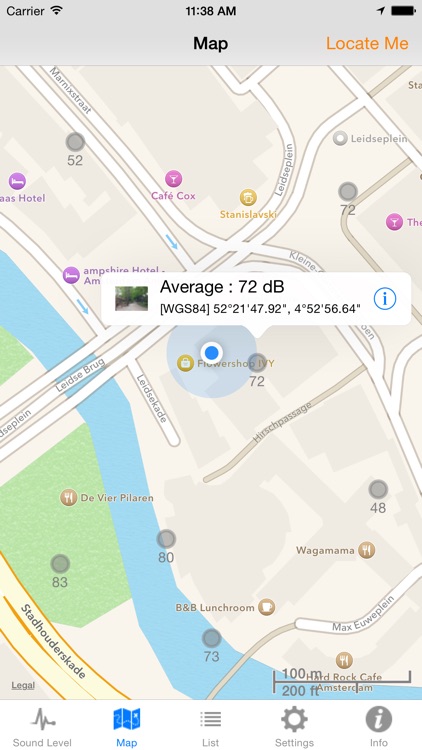Select the 80 dB marker by the canal
Viewport: 422px width, 750px height.
click(166, 539)
